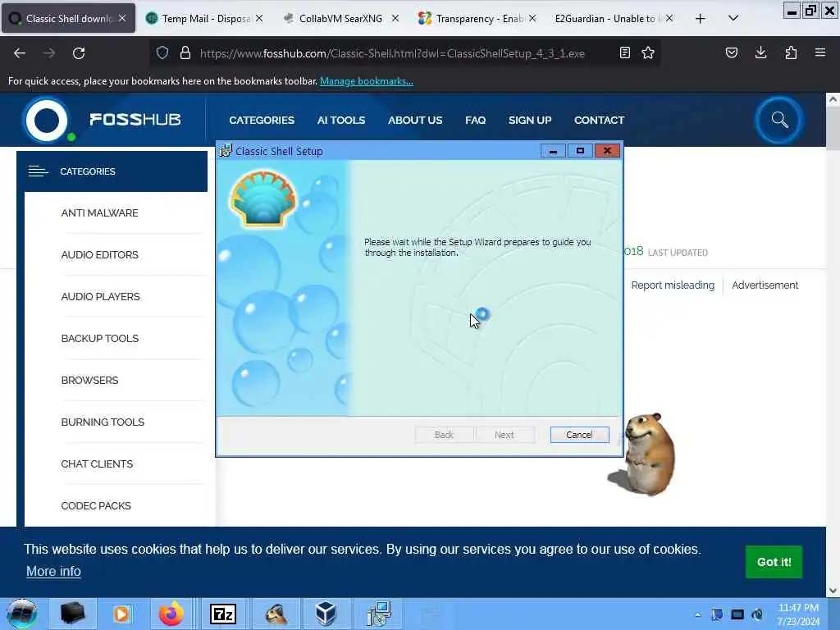Open the AUDIO PLAYERS category
Viewport: 840px width, 630px height.
100,297
